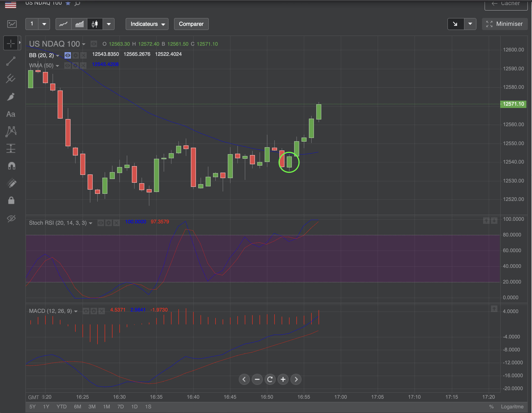The width and height of the screenshot is (532, 413).
Task: Expand the timeframe interval dropdown arrow
Action: pos(44,24)
